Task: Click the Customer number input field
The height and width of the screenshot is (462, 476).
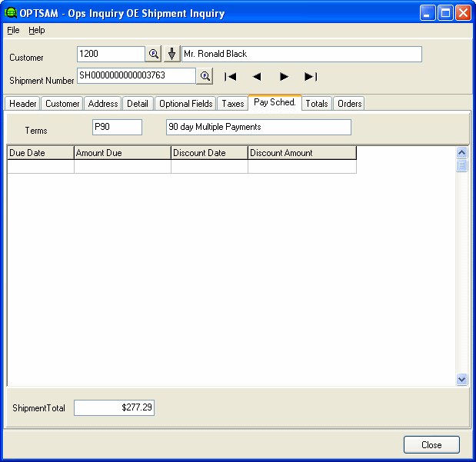Action: pos(111,54)
